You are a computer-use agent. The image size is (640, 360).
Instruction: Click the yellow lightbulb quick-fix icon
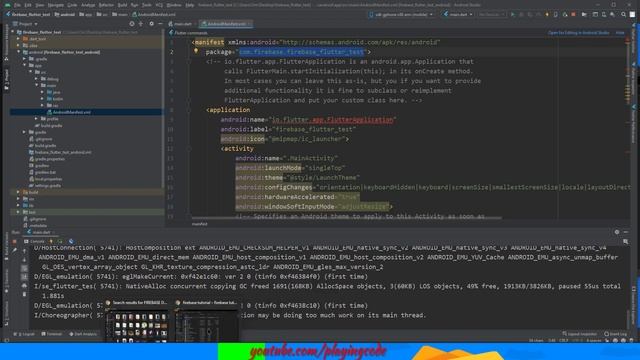tap(196, 51)
